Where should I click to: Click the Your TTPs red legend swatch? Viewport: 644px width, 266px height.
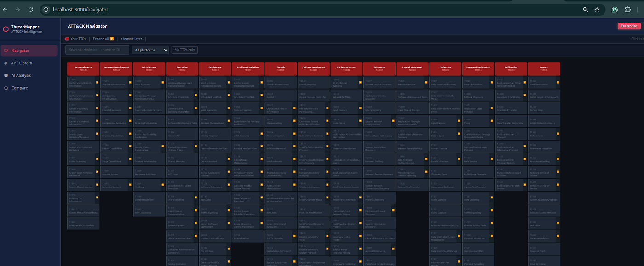click(67, 39)
